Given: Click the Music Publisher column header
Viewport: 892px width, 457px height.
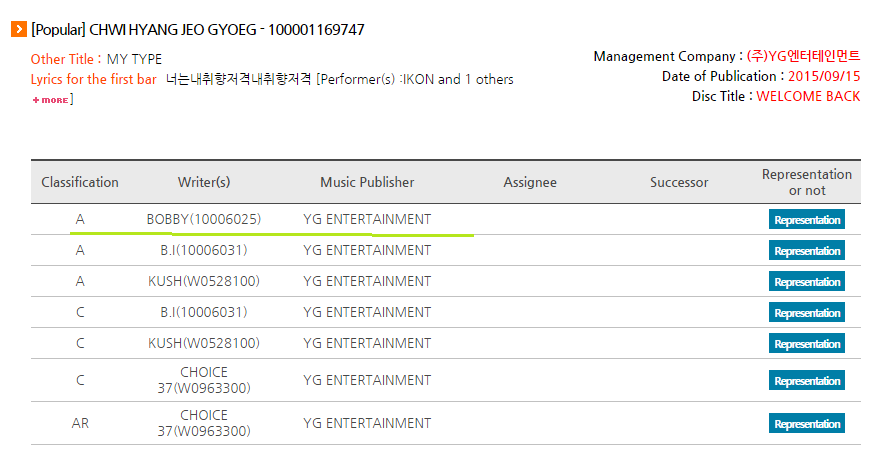Looking at the screenshot, I should pos(367,182).
